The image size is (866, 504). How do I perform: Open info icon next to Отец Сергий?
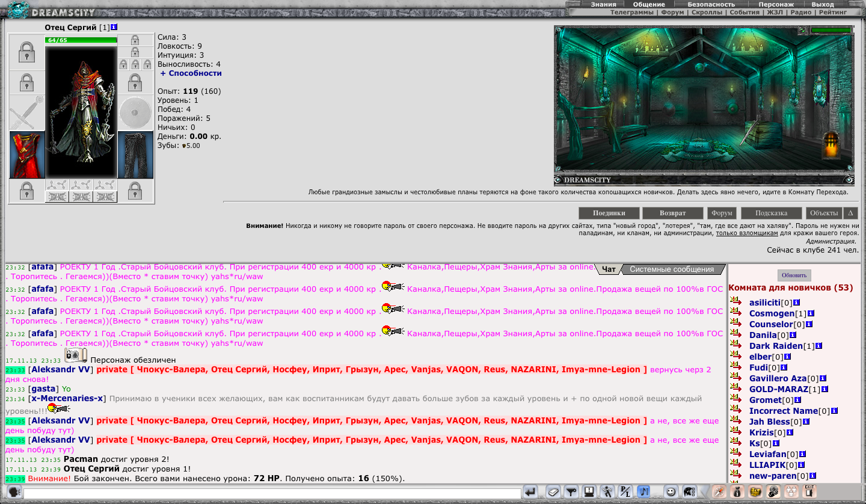pyautogui.click(x=114, y=27)
